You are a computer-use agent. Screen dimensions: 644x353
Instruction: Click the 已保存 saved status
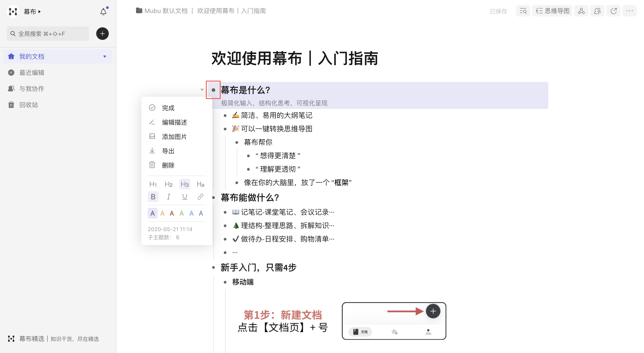(x=498, y=11)
